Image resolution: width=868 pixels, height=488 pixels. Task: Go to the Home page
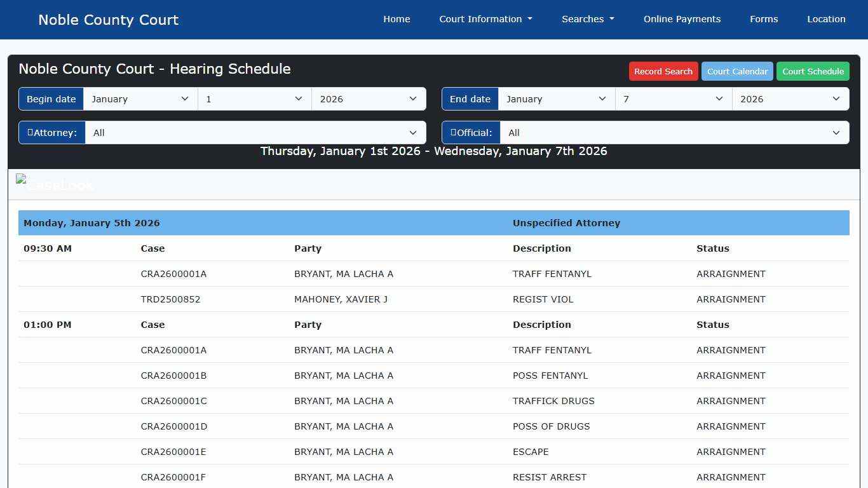coord(397,19)
